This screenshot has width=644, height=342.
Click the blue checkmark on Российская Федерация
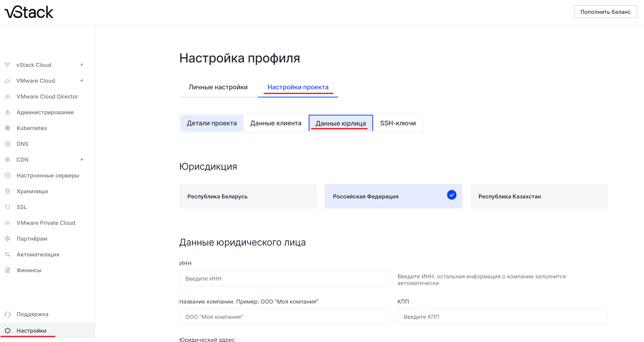point(452,195)
